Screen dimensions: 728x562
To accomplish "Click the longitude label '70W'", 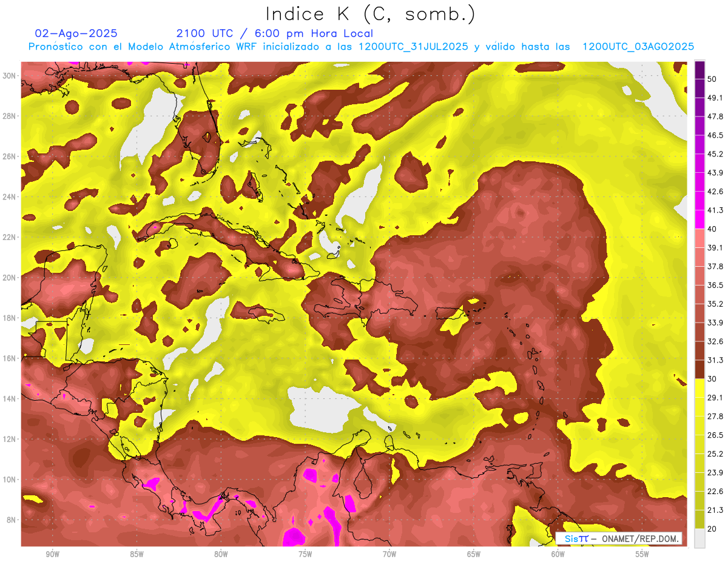I will 389,554.
